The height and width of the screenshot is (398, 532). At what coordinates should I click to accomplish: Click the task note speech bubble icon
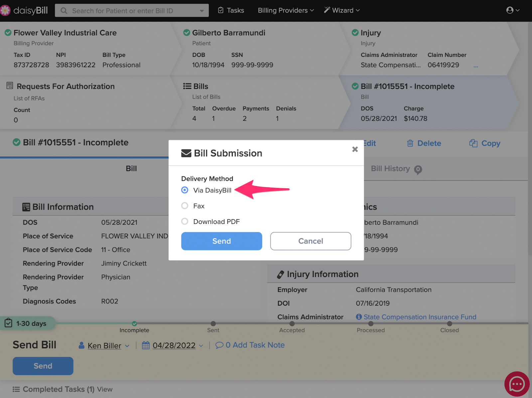point(219,345)
